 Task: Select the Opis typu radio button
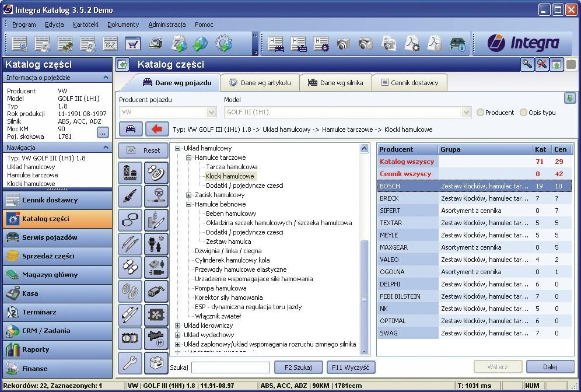[523, 112]
